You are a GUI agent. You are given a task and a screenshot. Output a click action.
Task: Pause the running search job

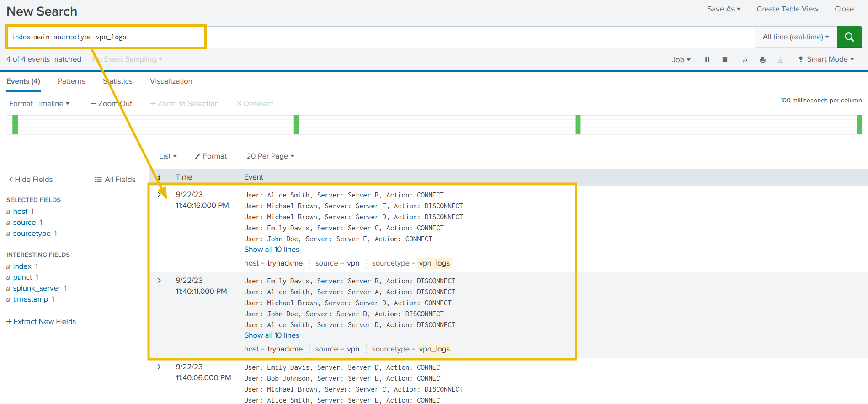(x=707, y=60)
